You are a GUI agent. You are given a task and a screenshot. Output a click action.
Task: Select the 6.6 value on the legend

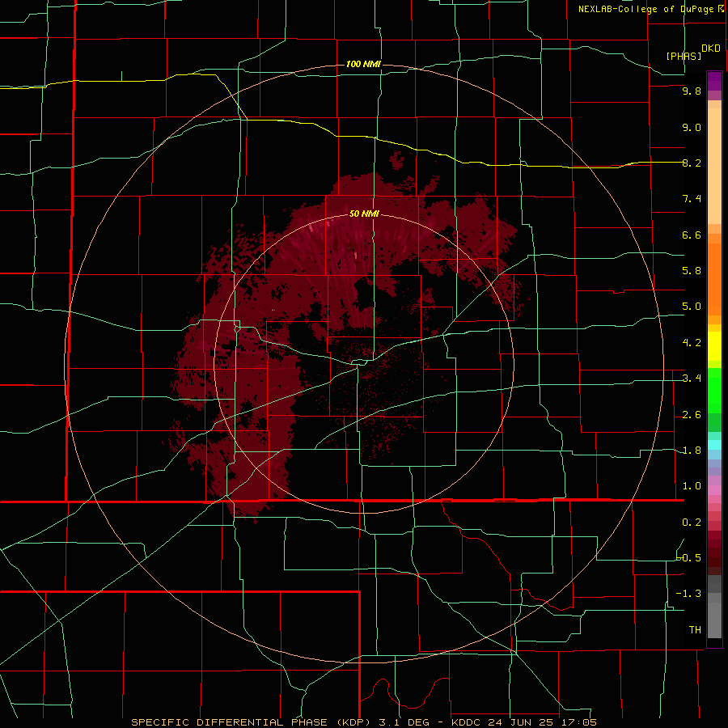click(692, 235)
